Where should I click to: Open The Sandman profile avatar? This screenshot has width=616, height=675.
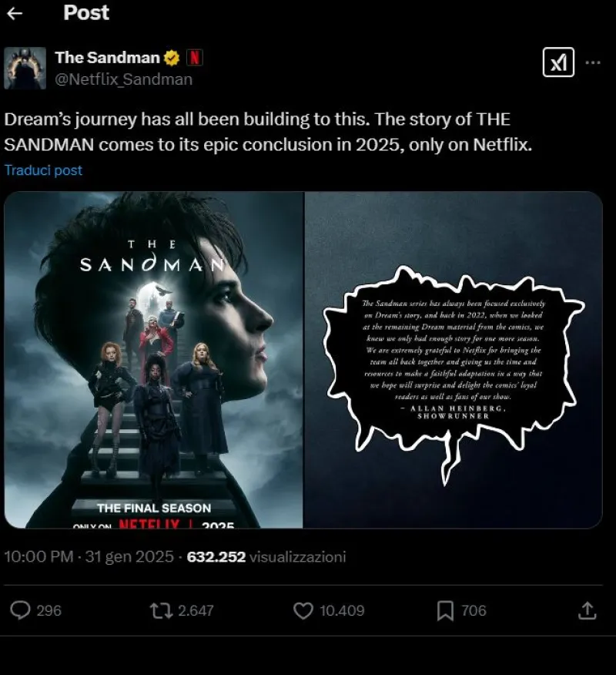point(25,68)
